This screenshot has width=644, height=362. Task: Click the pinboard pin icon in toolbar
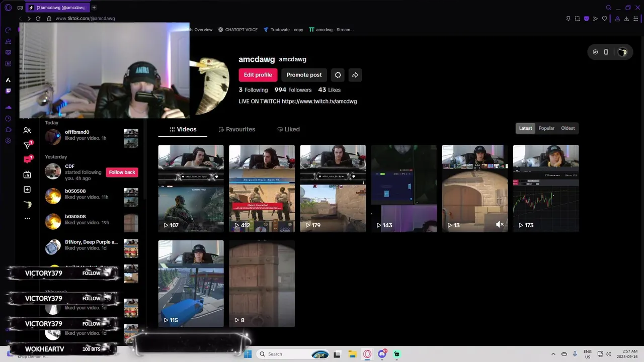568,19
